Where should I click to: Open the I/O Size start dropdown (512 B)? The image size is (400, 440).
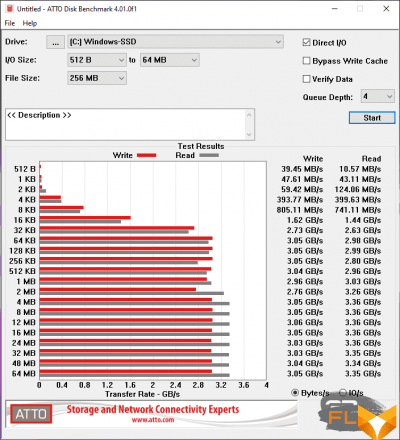click(97, 60)
